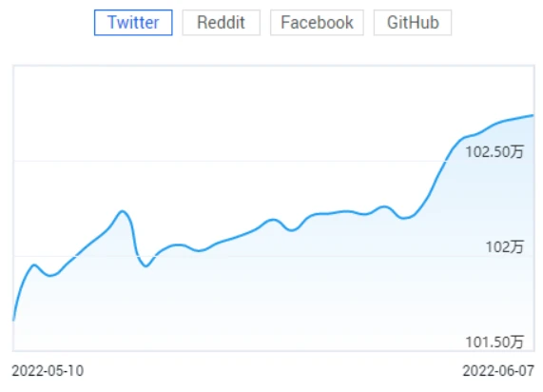Click the 102万 axis label
Viewport: 543px width, 392px height.
coord(504,247)
